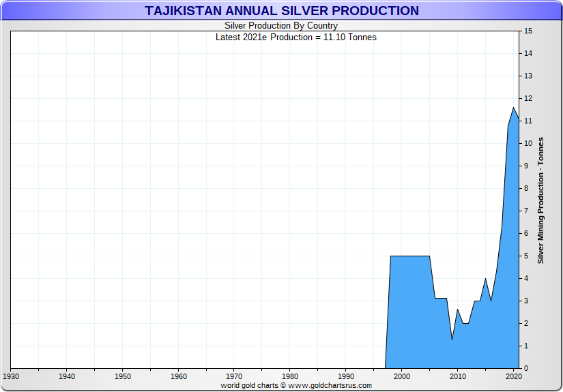This screenshot has width=563, height=392.
Task: Select the Silver Production By Country subtitle
Action: tap(281, 26)
